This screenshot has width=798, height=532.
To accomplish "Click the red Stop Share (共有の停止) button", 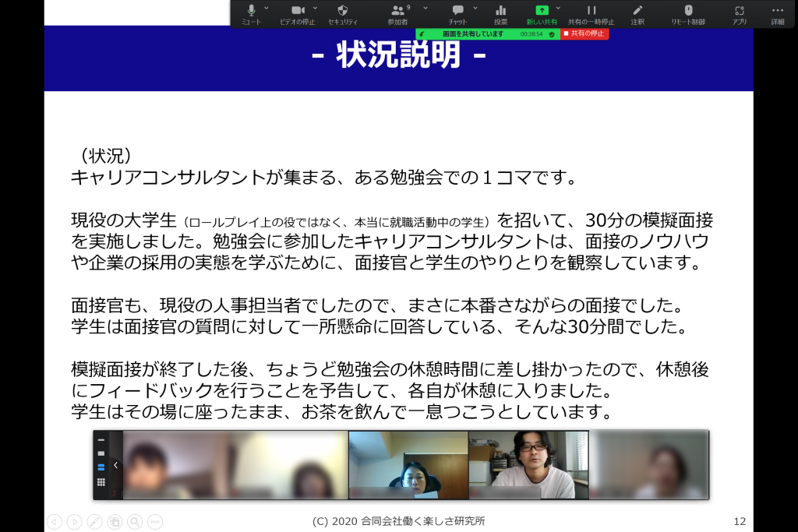I will (x=584, y=34).
